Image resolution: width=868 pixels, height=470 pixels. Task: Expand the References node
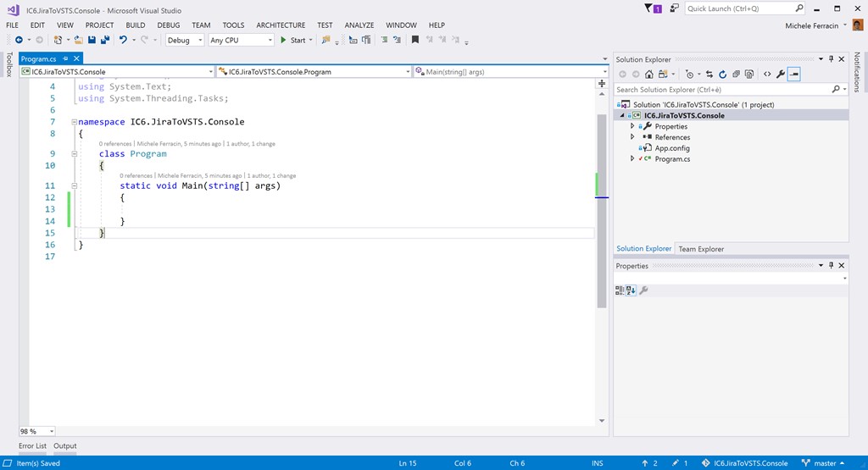[632, 137]
